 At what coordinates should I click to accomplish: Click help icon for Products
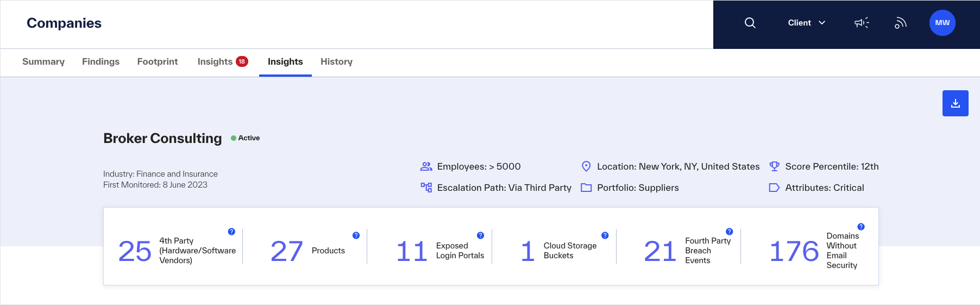coord(356,235)
